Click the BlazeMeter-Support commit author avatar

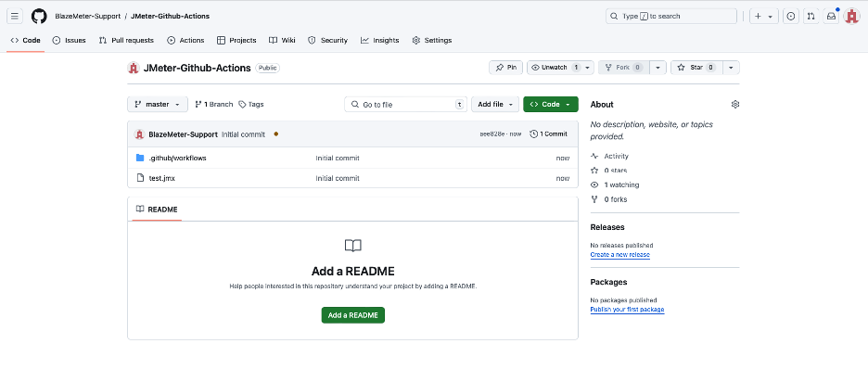139,134
